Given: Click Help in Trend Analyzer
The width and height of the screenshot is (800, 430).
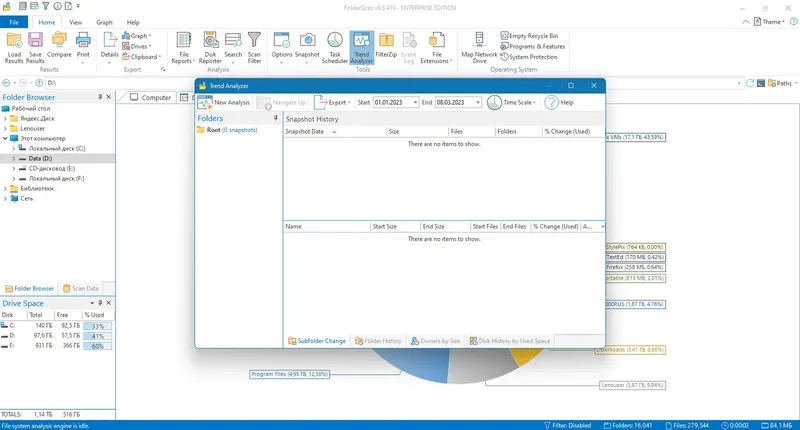Looking at the screenshot, I should tap(559, 103).
